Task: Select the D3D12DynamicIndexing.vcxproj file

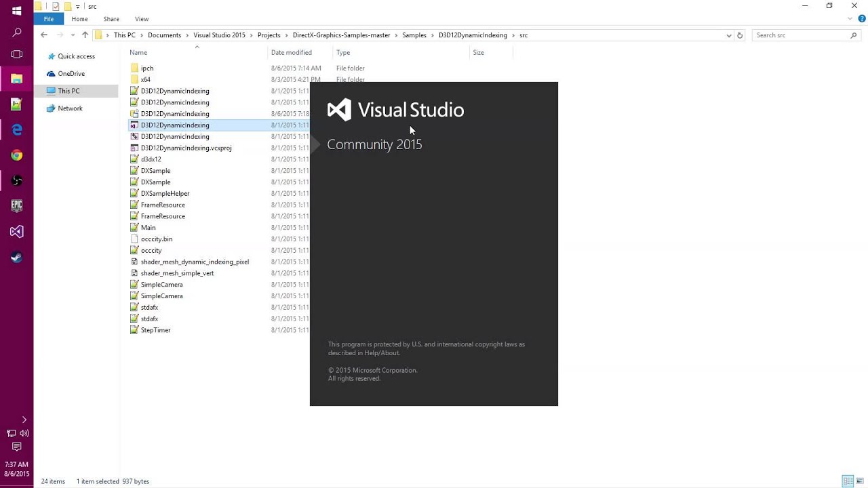Action: pos(186,148)
